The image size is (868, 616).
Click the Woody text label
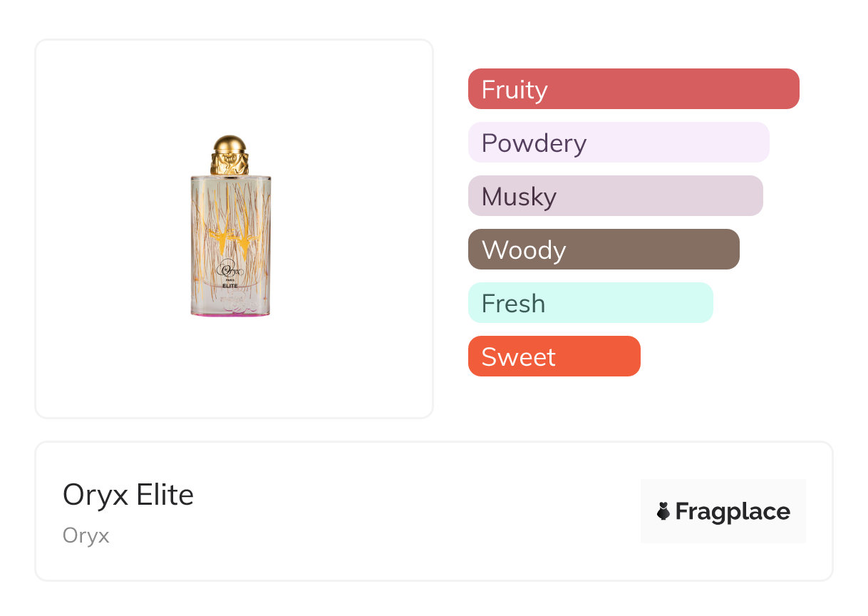pos(524,250)
